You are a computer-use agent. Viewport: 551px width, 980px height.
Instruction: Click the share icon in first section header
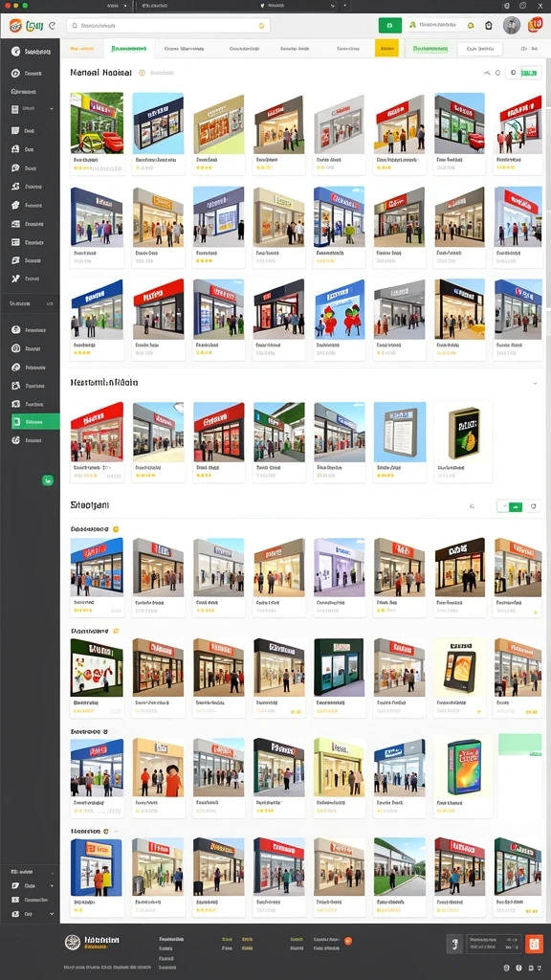tap(487, 73)
